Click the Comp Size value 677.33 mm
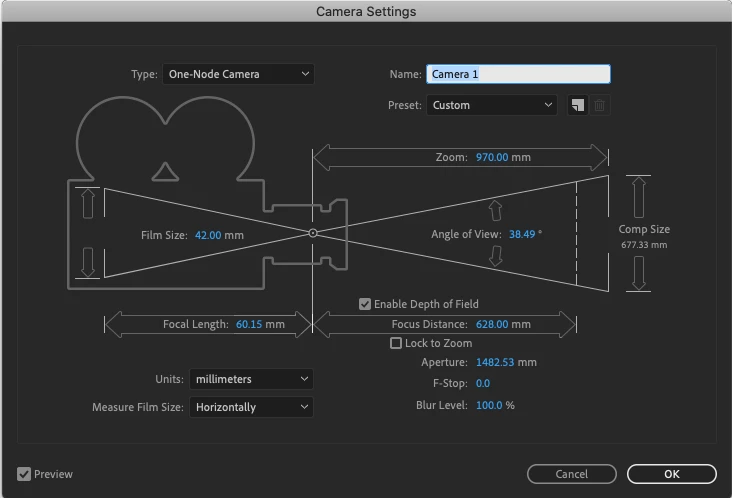The image size is (732, 498). 644,245
